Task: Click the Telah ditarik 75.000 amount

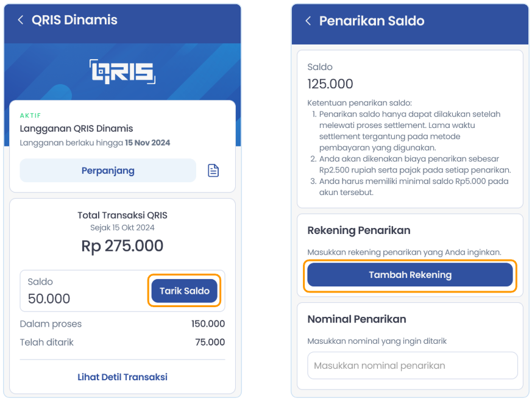Action: (210, 342)
